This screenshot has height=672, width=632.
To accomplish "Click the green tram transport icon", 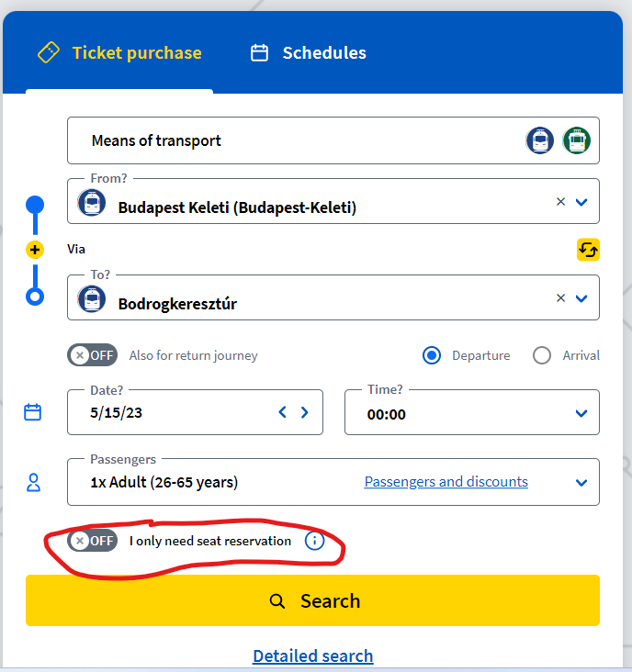I will [576, 140].
